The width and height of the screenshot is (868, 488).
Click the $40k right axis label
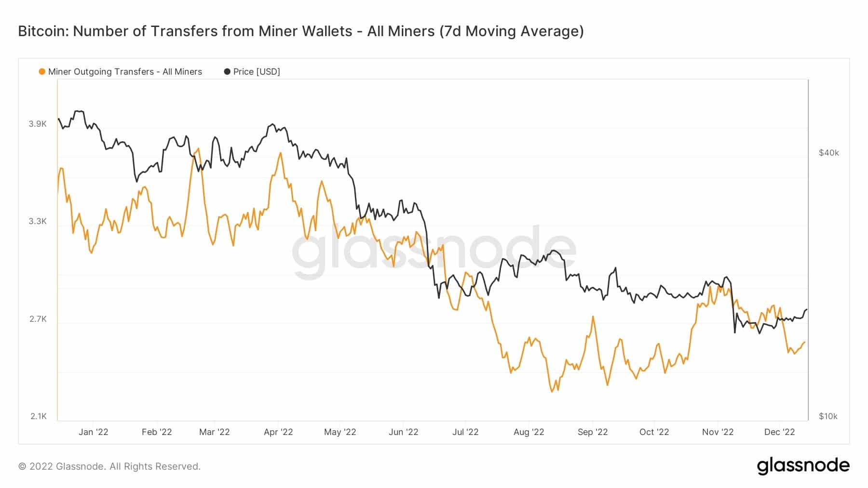tap(829, 153)
